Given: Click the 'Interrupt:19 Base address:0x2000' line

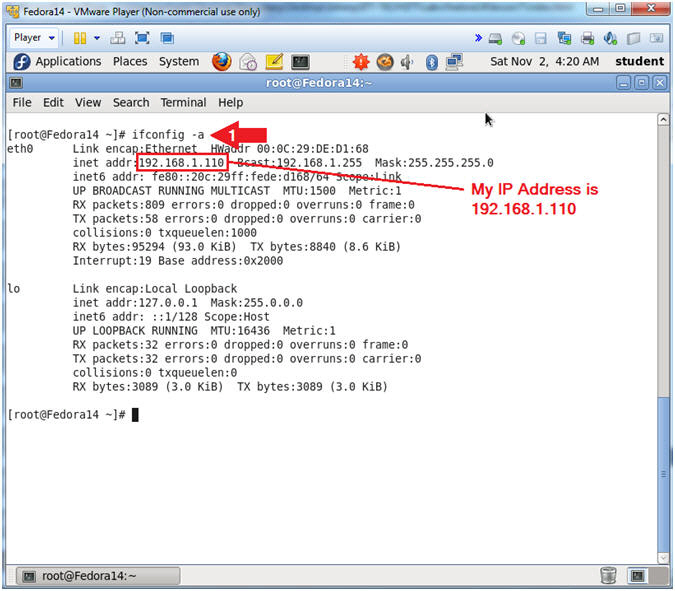Looking at the screenshot, I should pyautogui.click(x=178, y=261).
